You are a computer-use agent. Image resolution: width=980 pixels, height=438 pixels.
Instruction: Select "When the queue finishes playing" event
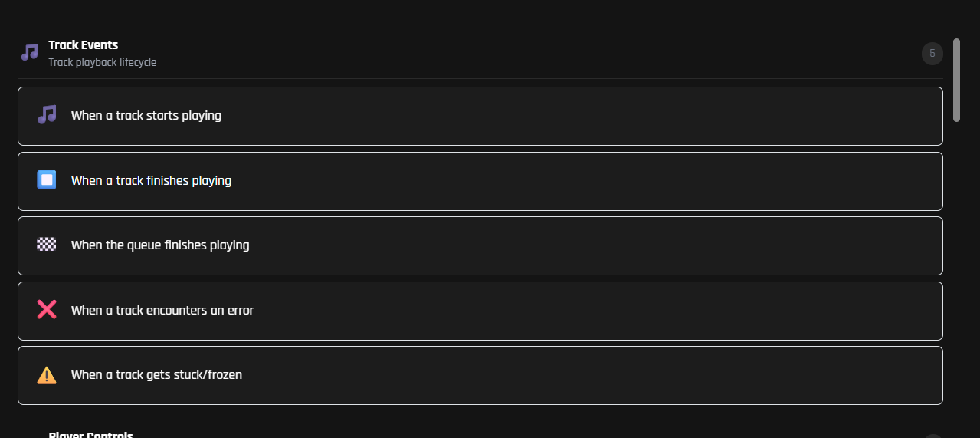tap(160, 245)
